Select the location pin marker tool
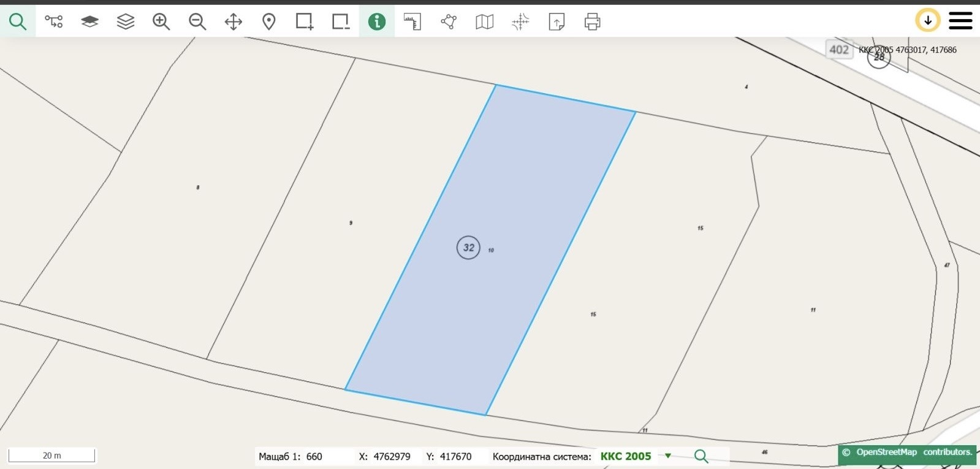Screen dimensions: 980x469 click(268, 21)
